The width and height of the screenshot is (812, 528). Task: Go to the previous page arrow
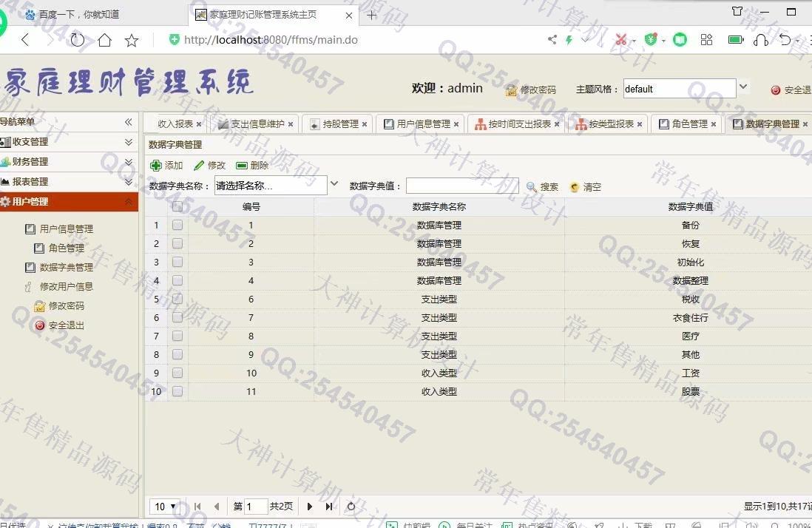[x=217, y=507]
